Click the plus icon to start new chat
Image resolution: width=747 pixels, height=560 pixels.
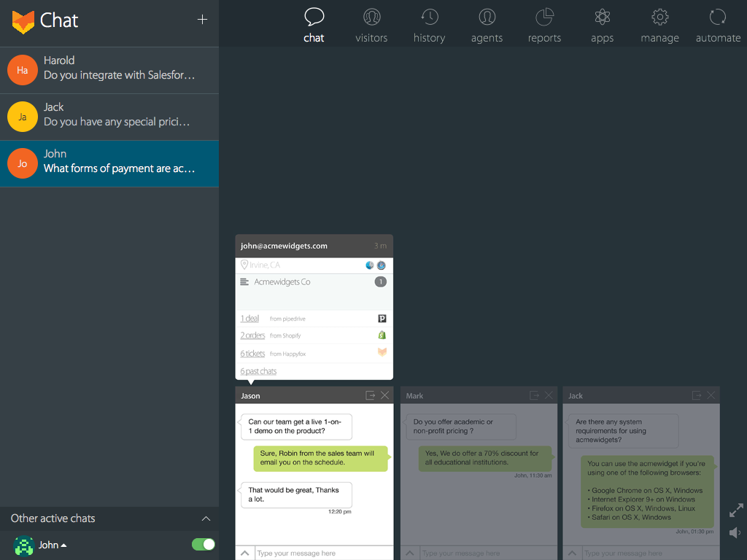(x=203, y=20)
